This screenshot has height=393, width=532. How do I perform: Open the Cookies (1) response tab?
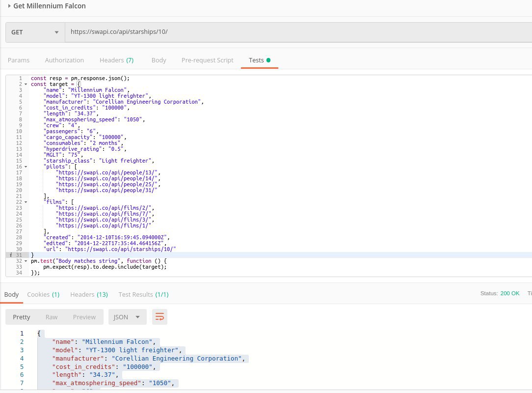[43, 294]
